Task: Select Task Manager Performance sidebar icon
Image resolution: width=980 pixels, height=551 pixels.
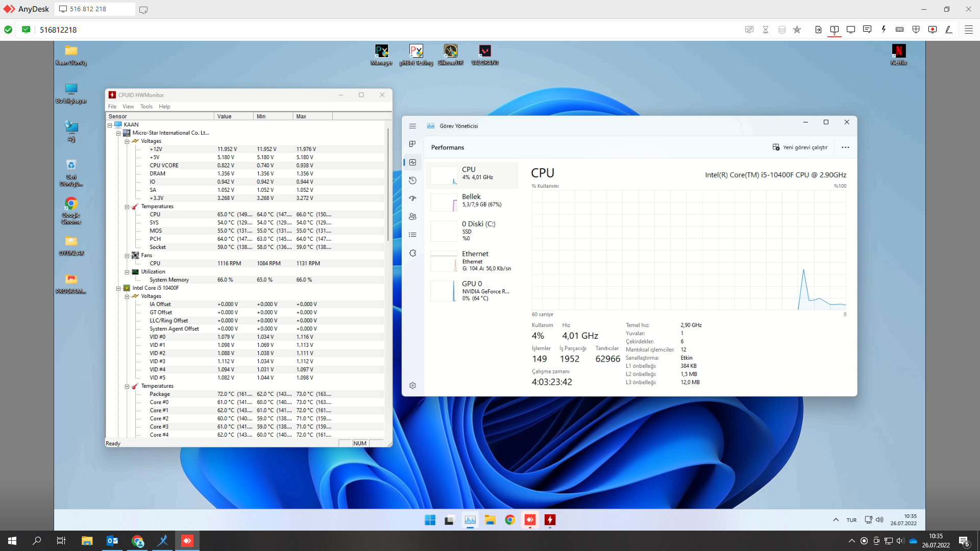Action: [413, 162]
